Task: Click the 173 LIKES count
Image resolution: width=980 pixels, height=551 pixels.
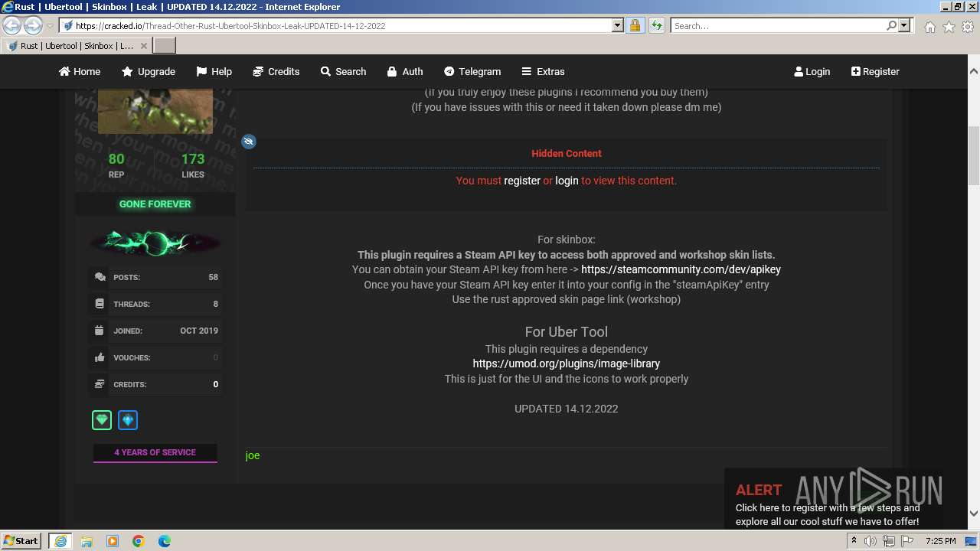Action: click(x=193, y=159)
